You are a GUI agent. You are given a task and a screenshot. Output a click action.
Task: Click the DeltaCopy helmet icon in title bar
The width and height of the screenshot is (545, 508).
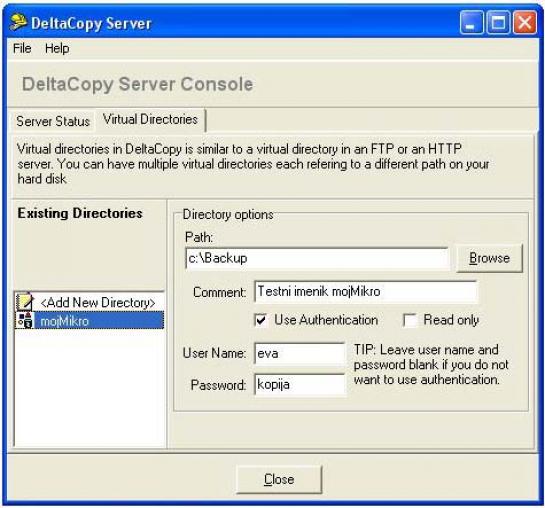(x=18, y=23)
